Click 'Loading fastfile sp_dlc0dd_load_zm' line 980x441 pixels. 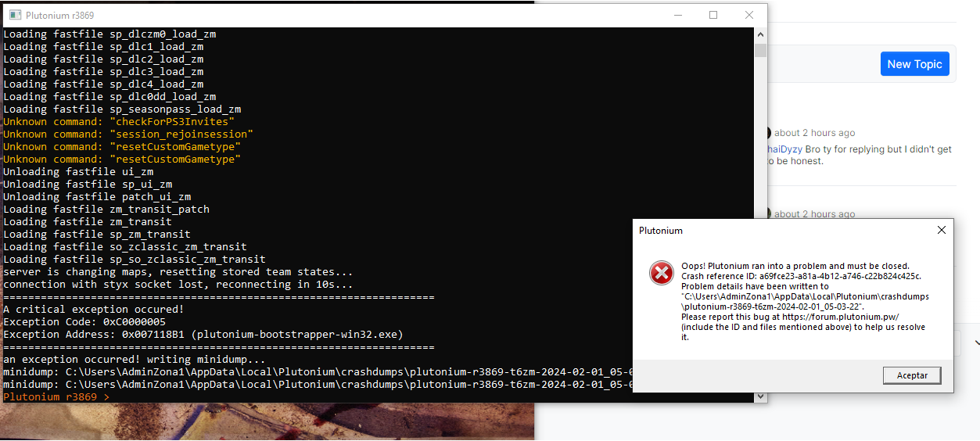click(109, 97)
